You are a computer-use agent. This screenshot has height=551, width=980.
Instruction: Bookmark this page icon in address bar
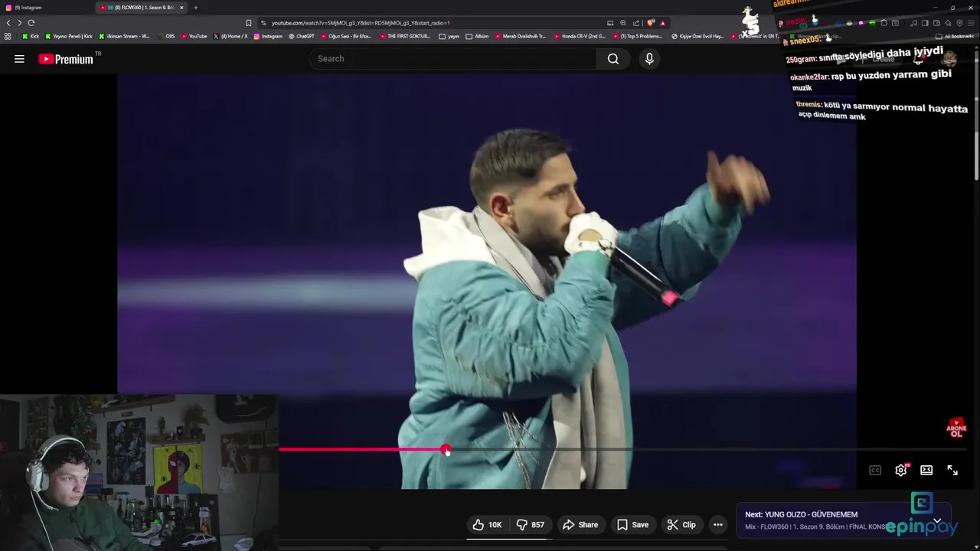point(248,23)
